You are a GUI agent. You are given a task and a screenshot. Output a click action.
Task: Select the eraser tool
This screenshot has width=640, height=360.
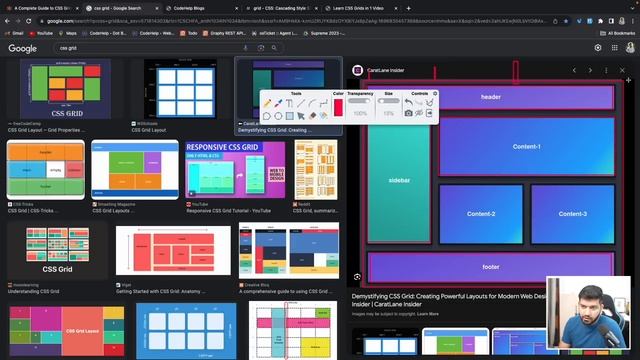(x=312, y=116)
